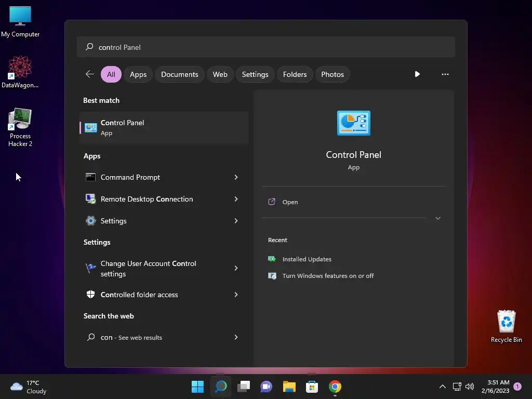Open Task View from taskbar

point(244,387)
